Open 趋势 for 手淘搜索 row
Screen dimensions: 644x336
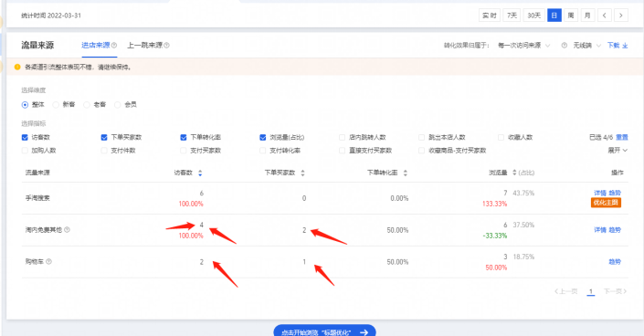(x=615, y=193)
